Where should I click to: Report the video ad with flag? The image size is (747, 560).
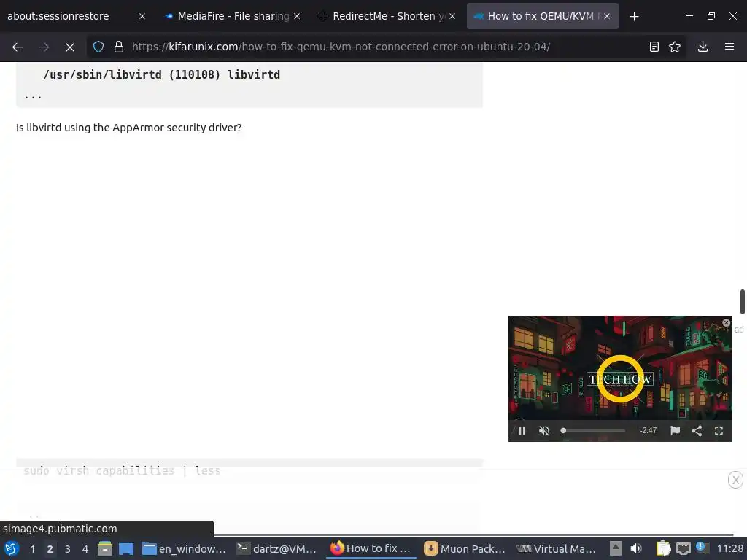point(675,431)
